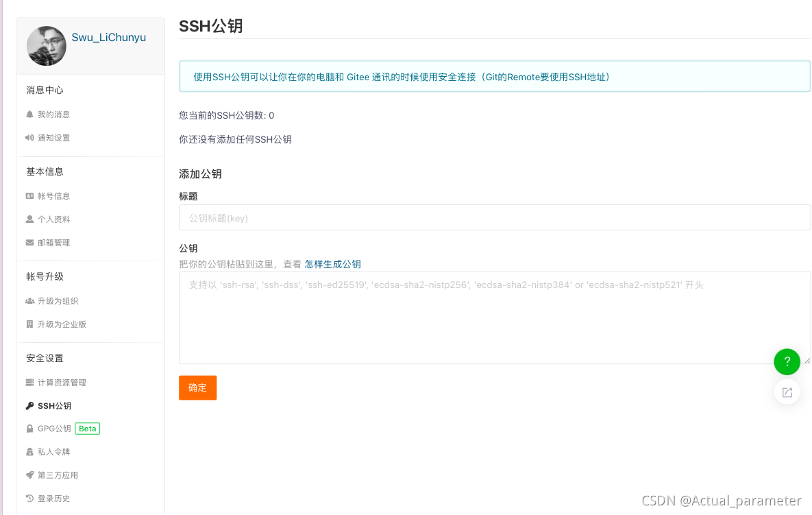
Task: Click the text 你还没有添加任何SSH公钥
Action: click(x=235, y=139)
